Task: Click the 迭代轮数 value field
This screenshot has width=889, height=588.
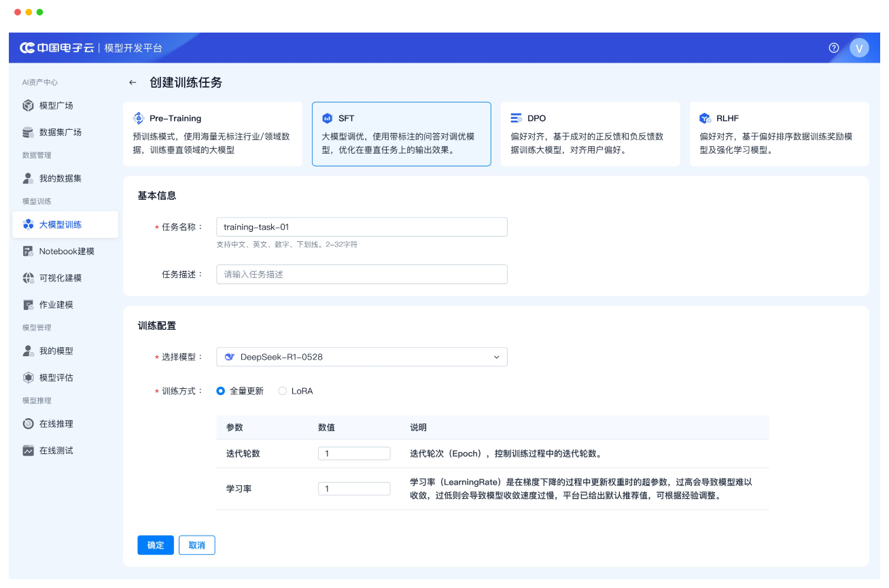Action: click(x=354, y=453)
